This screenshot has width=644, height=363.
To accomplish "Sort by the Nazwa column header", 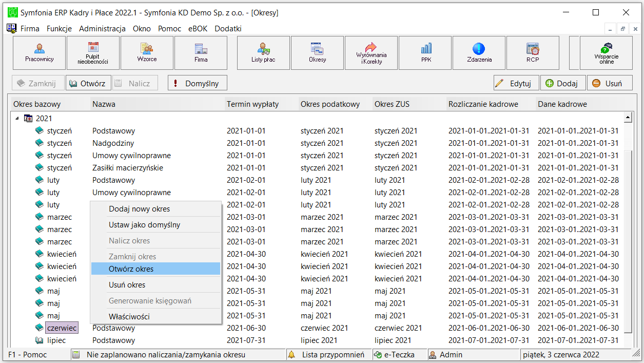I will 158,104.
